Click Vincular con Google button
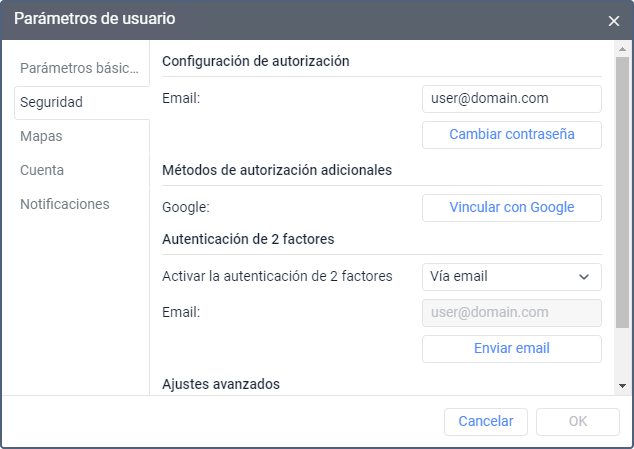This screenshot has height=449, width=634. 511,207
